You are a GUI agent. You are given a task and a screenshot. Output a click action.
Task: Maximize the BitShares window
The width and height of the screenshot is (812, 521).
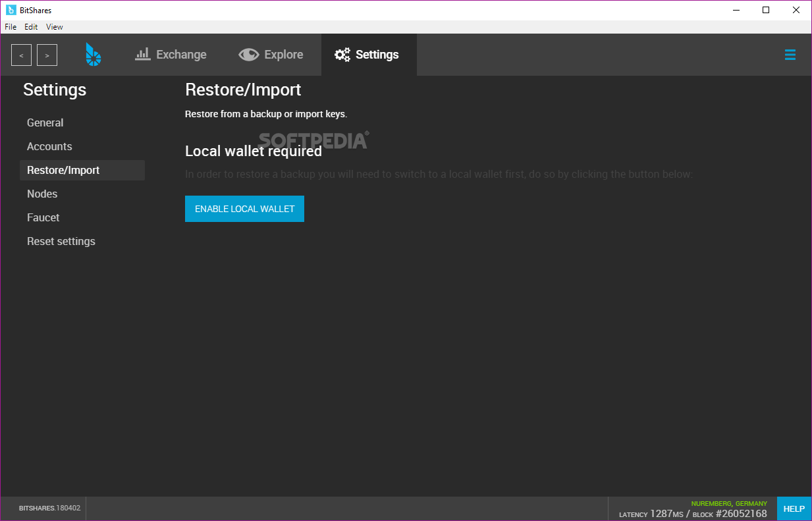[765, 10]
